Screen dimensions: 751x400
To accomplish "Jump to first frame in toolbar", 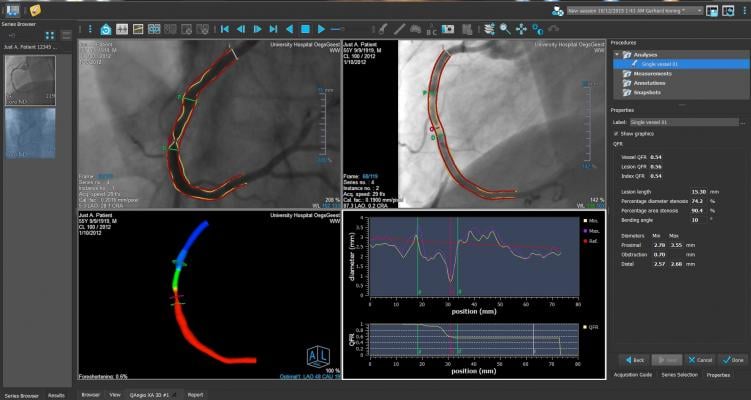I will (x=224, y=30).
